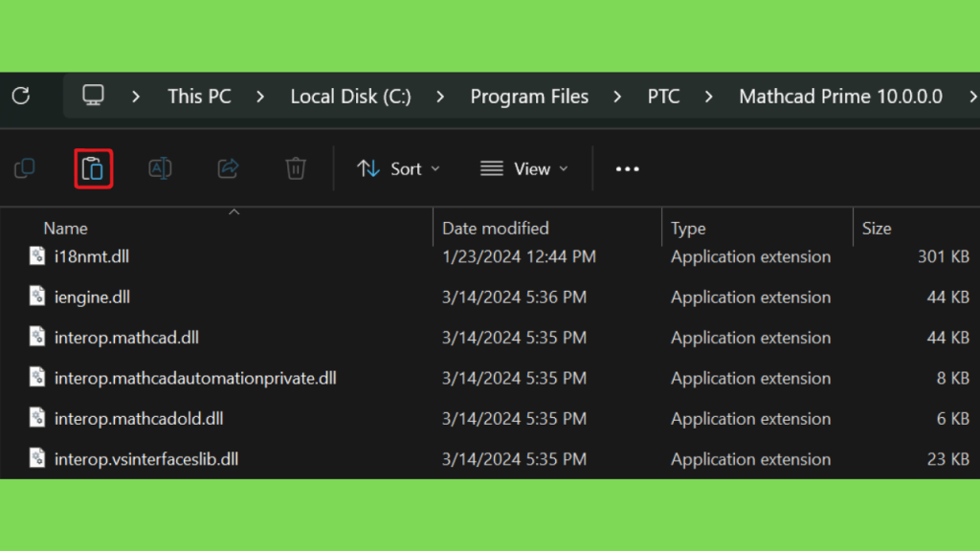This screenshot has width=980, height=551.
Task: Go to Program Files breadcrumb
Action: pos(529,97)
